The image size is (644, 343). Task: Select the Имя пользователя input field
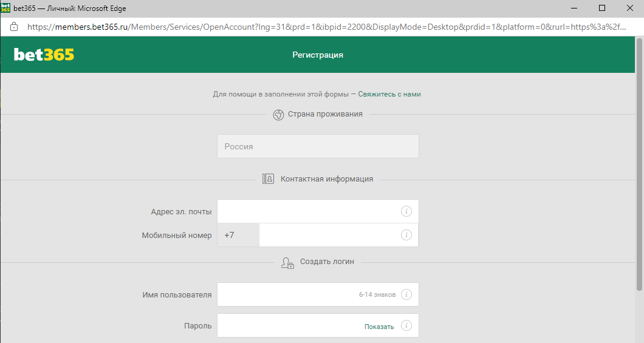[x=318, y=294]
